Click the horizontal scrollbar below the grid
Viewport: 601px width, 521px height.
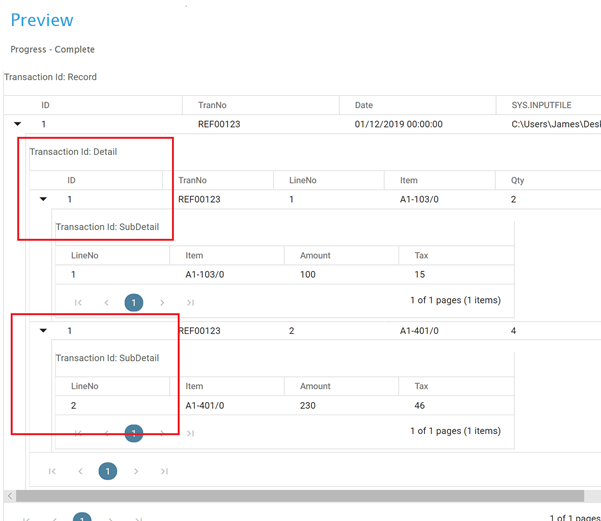pos(300,495)
